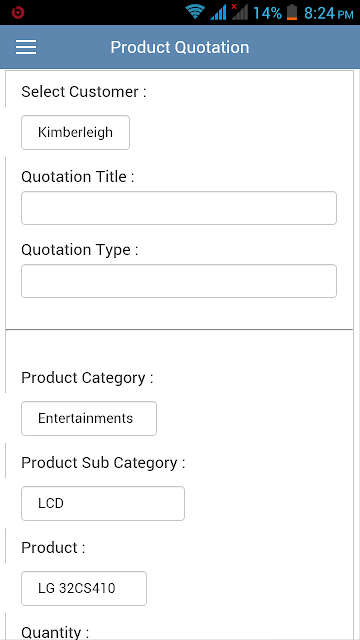This screenshot has width=360, height=640.
Task: Tap the Select Customer label
Action: click(84, 92)
